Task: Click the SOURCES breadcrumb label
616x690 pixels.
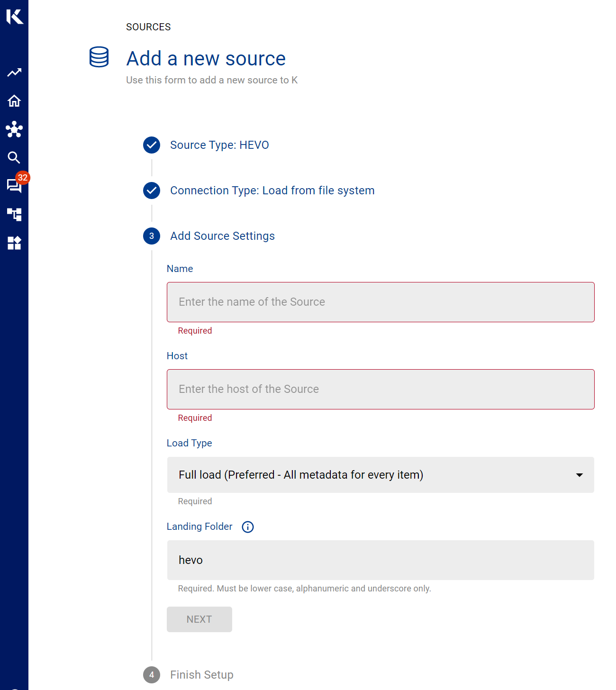Action: point(148,27)
